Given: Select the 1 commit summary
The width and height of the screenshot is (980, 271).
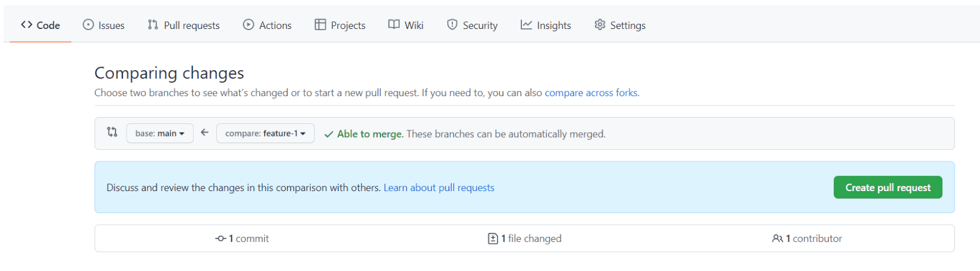Looking at the screenshot, I should point(242,239).
